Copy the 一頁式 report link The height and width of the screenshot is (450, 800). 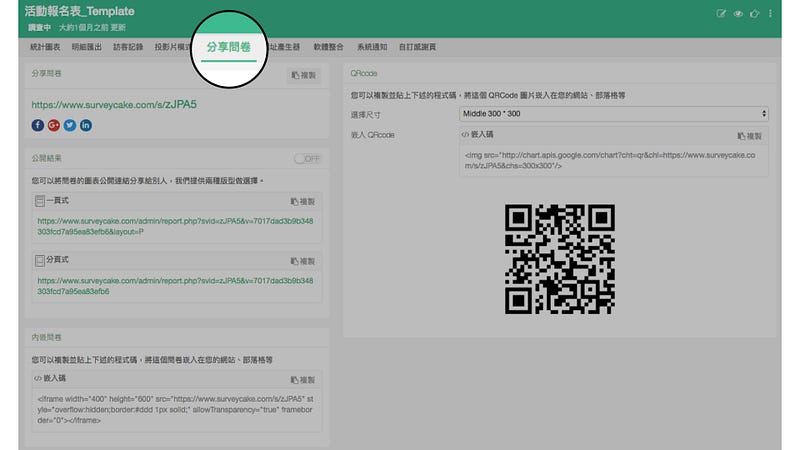coord(303,202)
